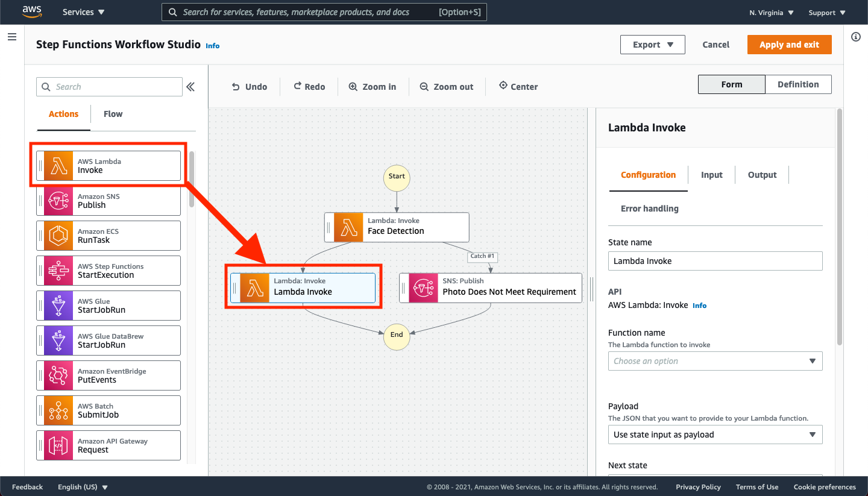The image size is (868, 496).
Task: Switch to Definition view
Action: pyautogui.click(x=798, y=84)
